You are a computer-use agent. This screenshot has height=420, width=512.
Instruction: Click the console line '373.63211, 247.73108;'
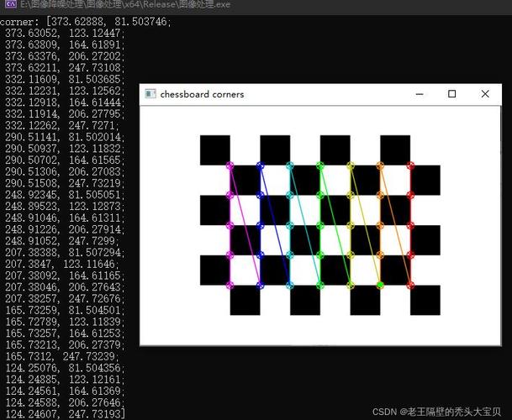click(65, 68)
